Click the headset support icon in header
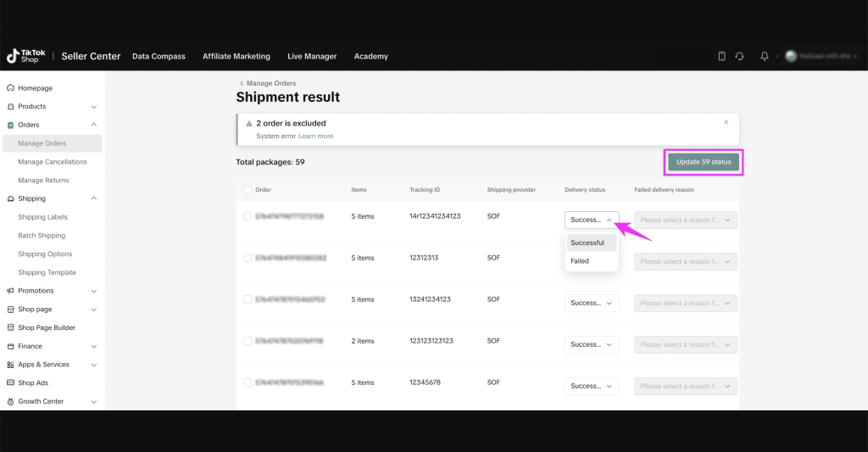Viewport: 868px width, 452px height. [739, 56]
